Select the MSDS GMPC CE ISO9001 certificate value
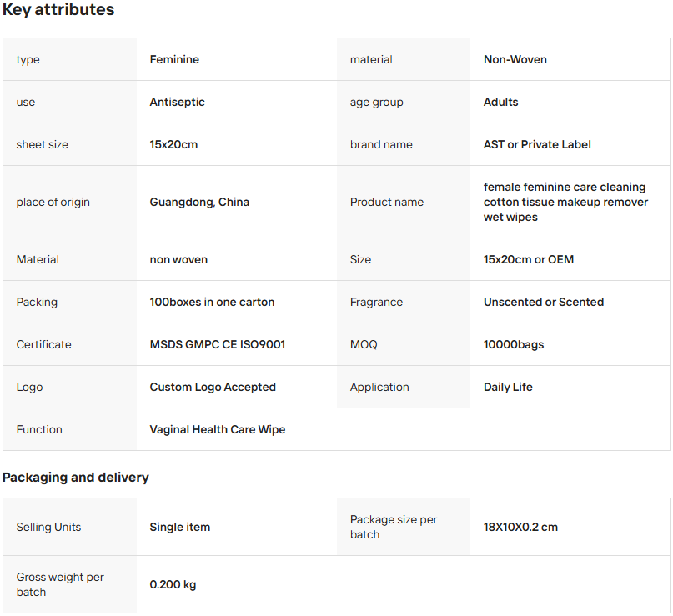 [217, 344]
